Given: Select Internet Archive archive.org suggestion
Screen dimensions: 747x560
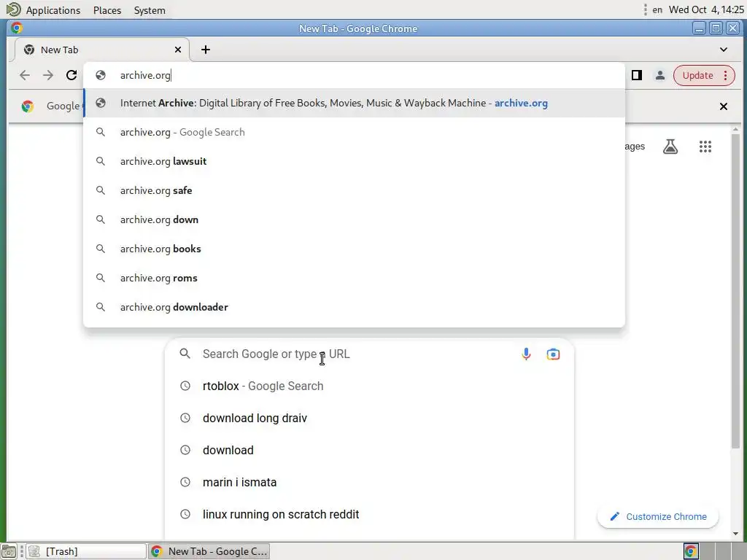Looking at the screenshot, I should (x=354, y=103).
